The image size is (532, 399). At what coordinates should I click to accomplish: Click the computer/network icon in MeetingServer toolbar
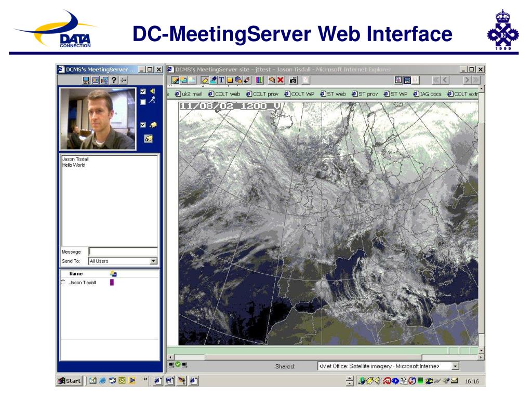click(x=86, y=80)
